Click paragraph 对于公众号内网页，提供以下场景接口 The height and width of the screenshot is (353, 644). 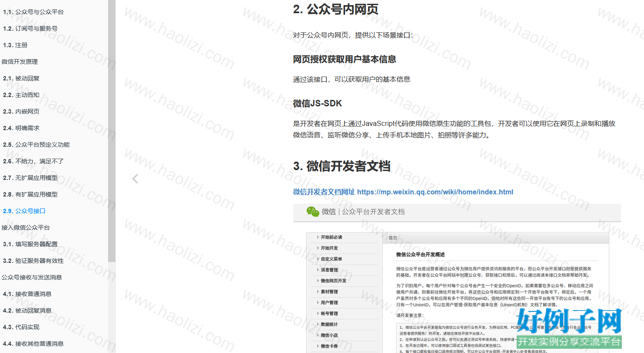353,35
